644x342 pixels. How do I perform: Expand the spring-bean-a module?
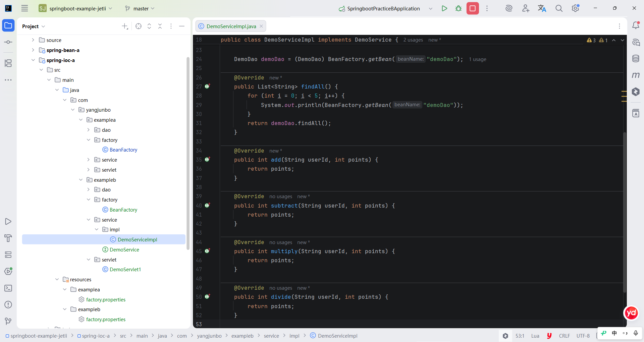pyautogui.click(x=33, y=50)
